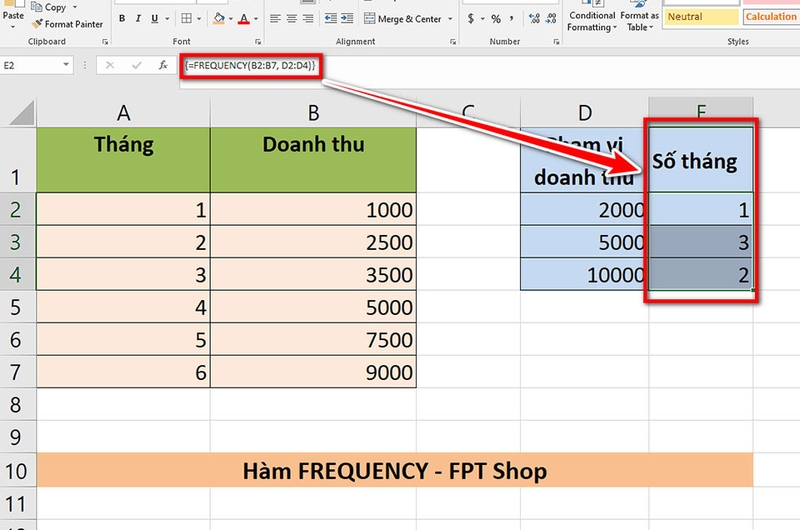This screenshot has width=800, height=530.
Task: Select cell with value 2500
Action: (x=313, y=242)
